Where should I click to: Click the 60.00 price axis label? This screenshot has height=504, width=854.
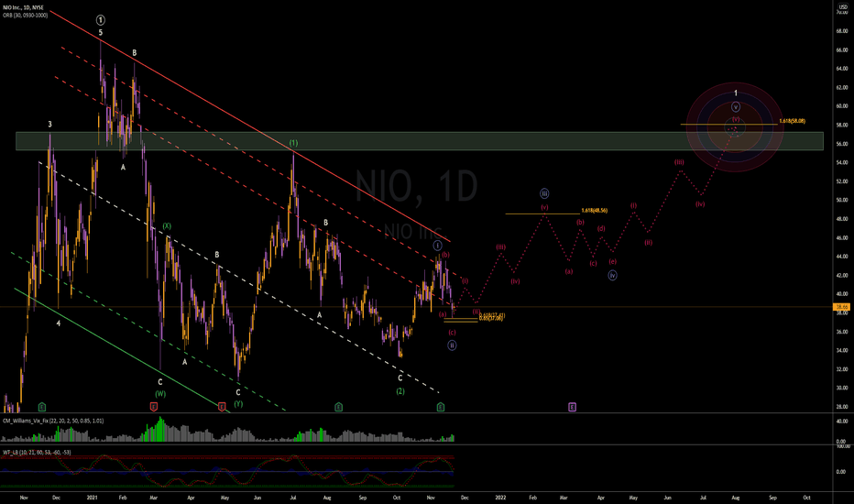pyautogui.click(x=842, y=106)
